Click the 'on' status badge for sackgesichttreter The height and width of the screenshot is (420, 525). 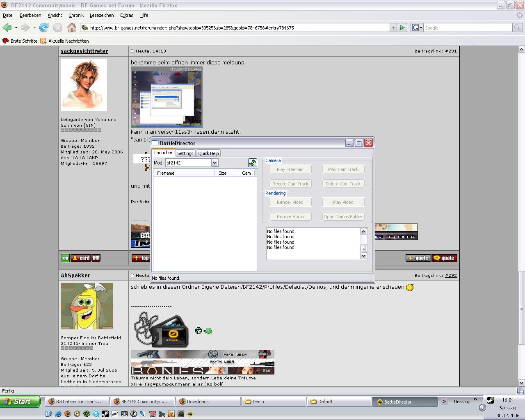click(x=66, y=258)
